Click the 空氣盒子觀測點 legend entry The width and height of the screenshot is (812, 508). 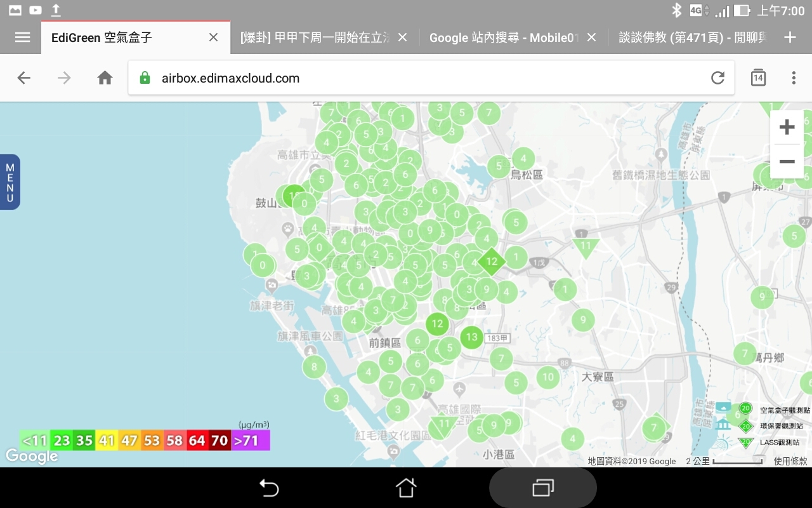(773, 410)
